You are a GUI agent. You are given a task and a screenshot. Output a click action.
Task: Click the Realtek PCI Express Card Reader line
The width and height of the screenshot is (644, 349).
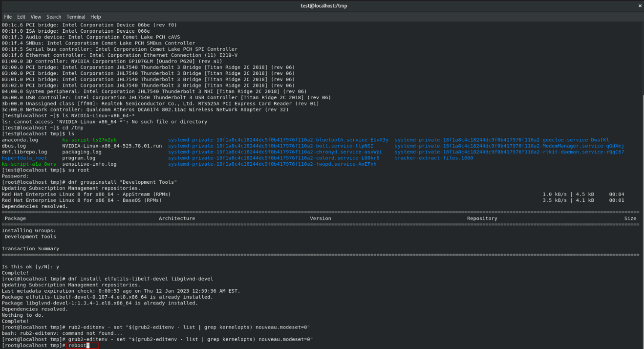tap(160, 103)
